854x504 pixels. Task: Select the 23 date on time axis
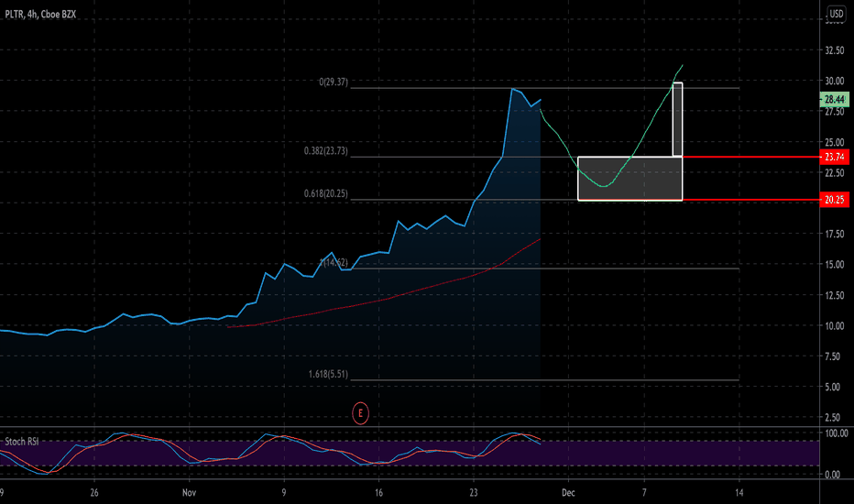click(x=474, y=493)
